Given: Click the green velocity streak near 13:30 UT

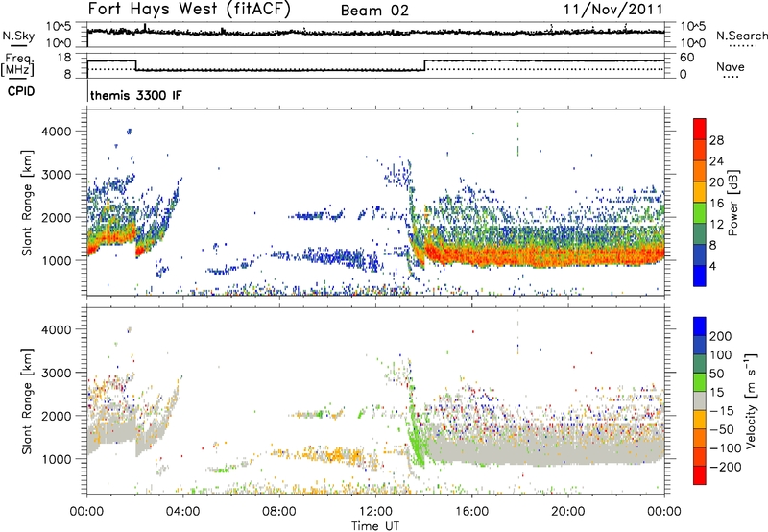Looking at the screenshot, I should click(x=415, y=426).
